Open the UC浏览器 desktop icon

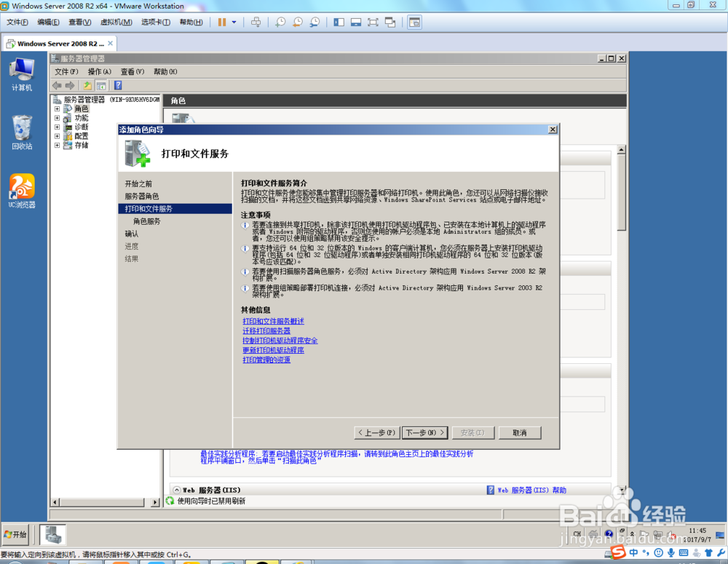pyautogui.click(x=22, y=191)
